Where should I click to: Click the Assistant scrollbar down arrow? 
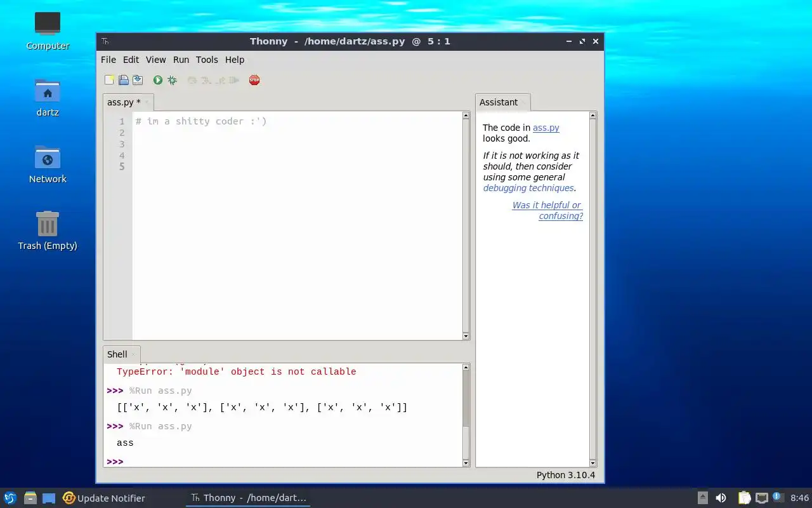593,464
